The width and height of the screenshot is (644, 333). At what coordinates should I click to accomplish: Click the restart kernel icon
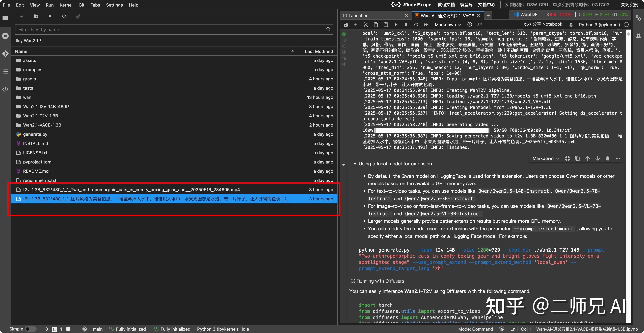tap(416, 25)
